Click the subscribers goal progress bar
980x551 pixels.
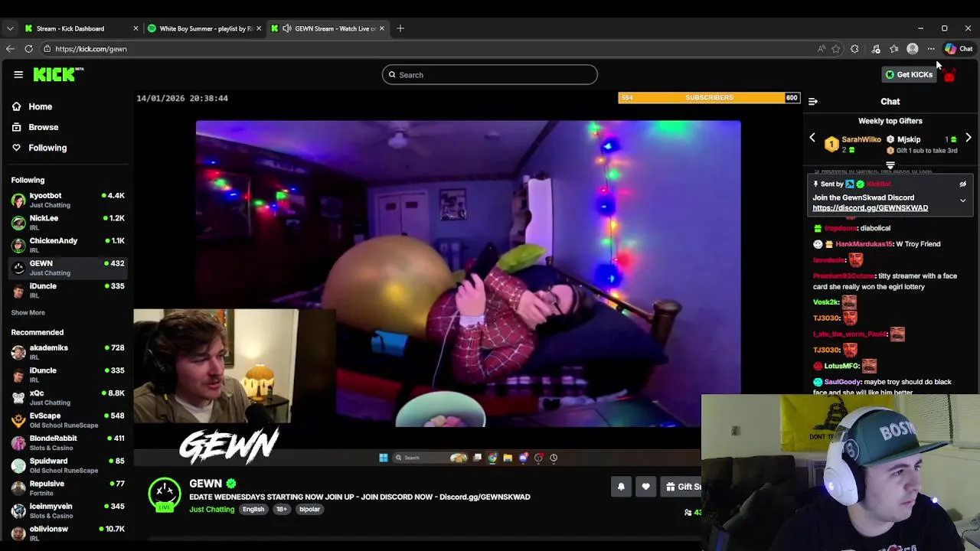click(x=709, y=98)
